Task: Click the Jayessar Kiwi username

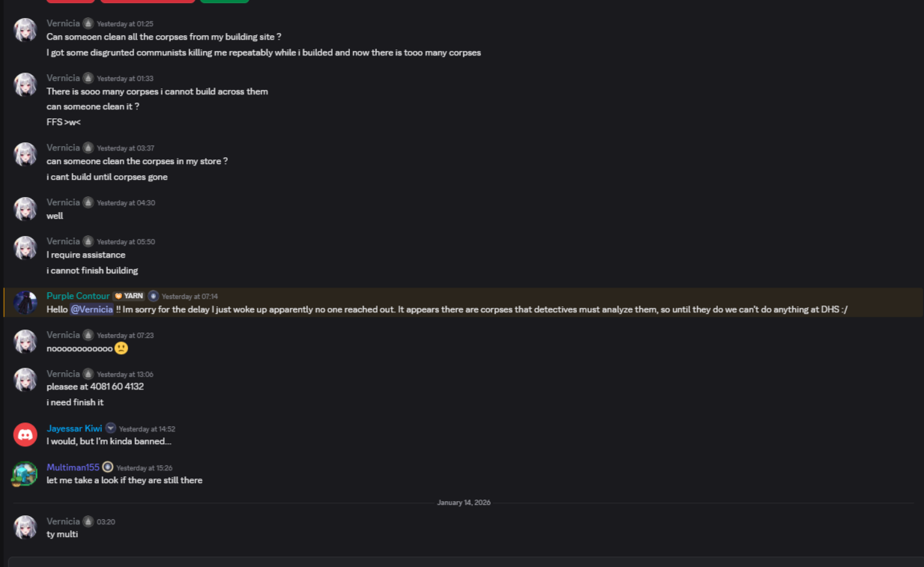Action: coord(74,428)
